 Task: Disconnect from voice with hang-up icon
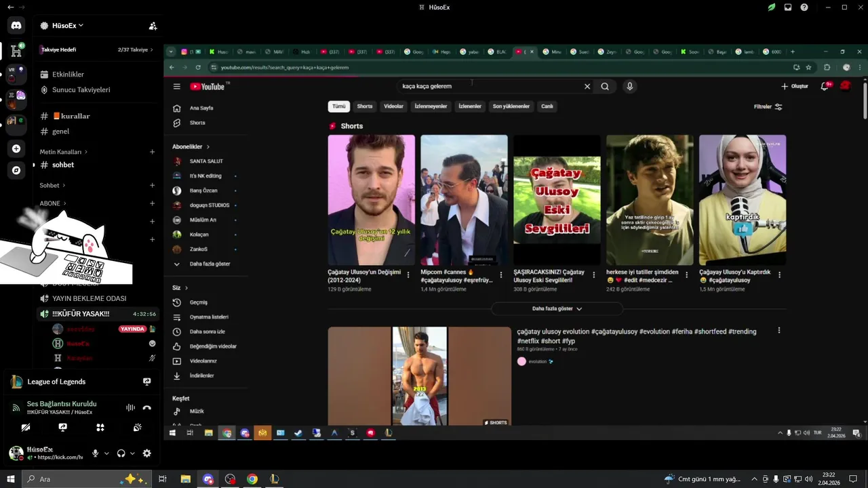point(146,407)
